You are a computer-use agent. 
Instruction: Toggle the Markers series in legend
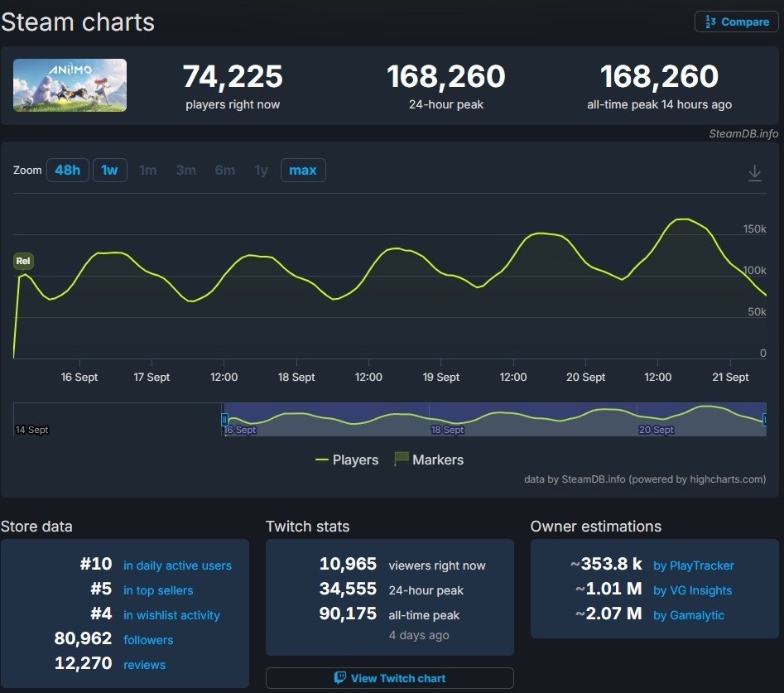point(429,460)
